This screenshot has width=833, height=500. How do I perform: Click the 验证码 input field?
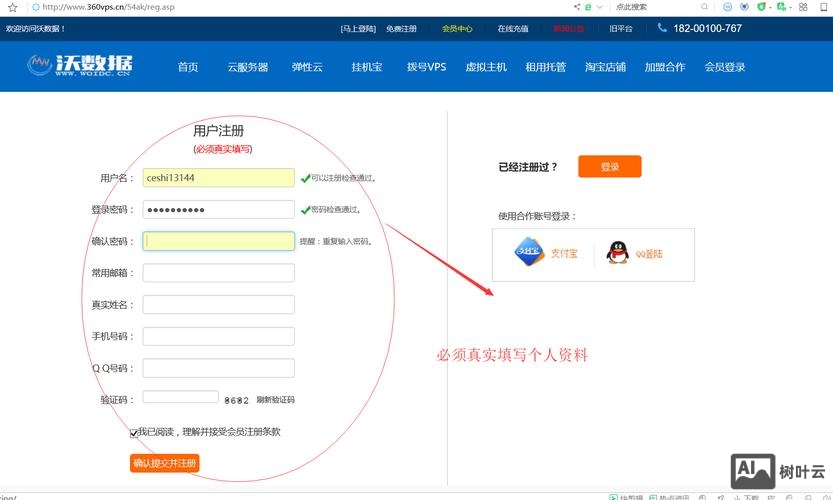(x=181, y=397)
